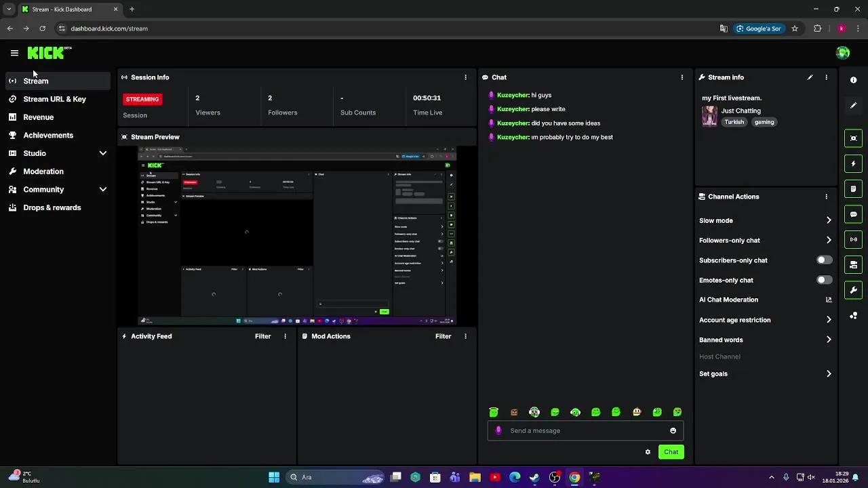Enable Emotes-only chat toggle
Image resolution: width=868 pixels, height=488 pixels.
coord(824,280)
